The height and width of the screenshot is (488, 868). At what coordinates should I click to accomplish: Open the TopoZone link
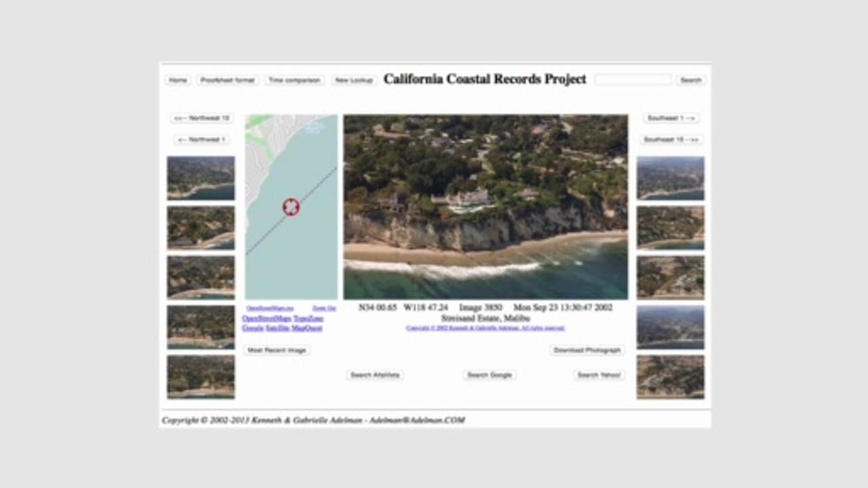[309, 319]
